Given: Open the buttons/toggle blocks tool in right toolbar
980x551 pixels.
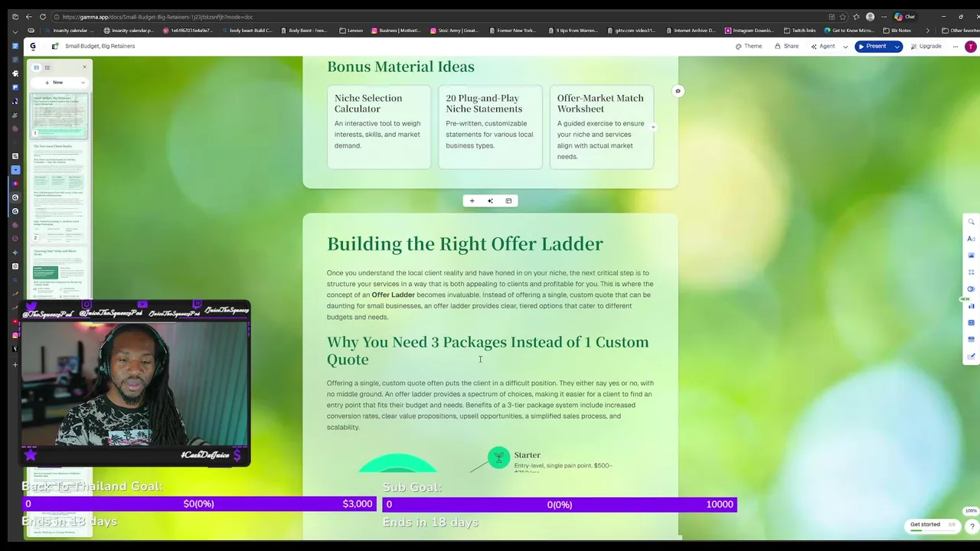Looking at the screenshot, I should (972, 289).
